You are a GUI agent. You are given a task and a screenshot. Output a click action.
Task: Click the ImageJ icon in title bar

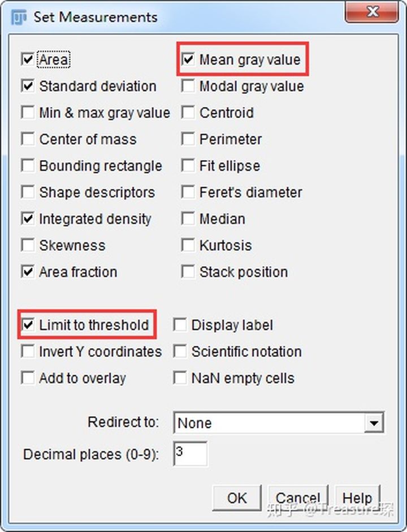pyautogui.click(x=18, y=18)
